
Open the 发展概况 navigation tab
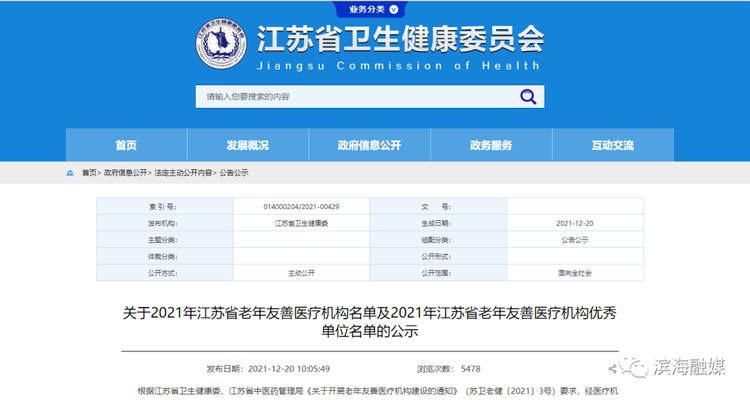248,145
